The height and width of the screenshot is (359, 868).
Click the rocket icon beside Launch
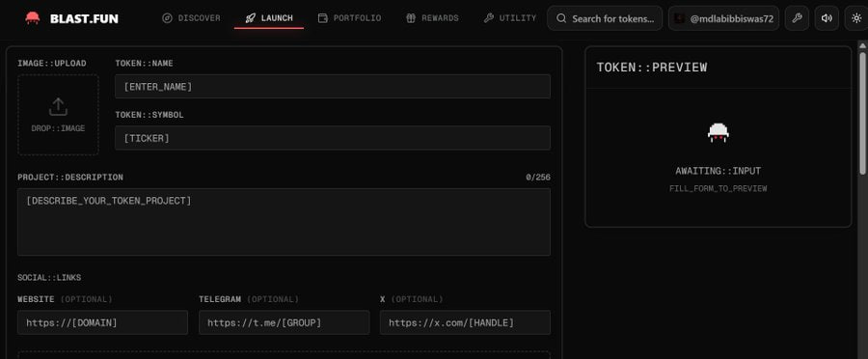[x=250, y=18]
